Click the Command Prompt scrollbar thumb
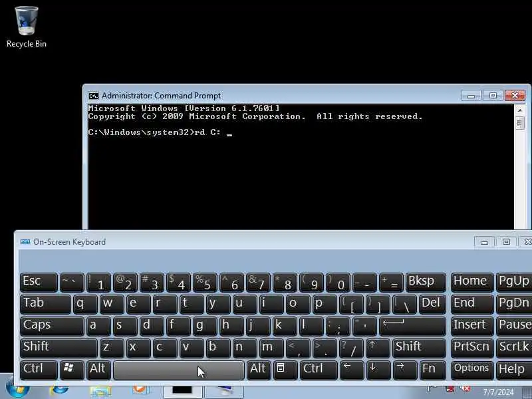This screenshot has width=532, height=399. coord(519,123)
